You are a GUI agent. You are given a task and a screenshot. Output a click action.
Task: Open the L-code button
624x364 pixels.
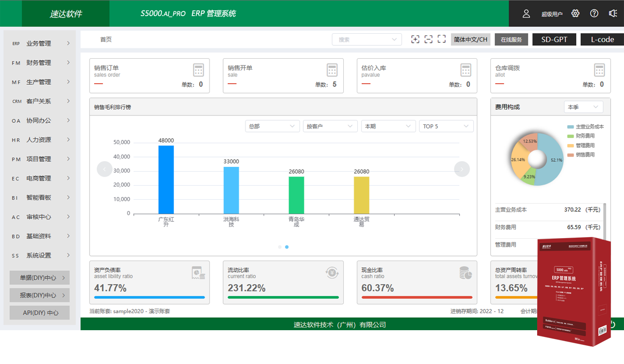602,40
